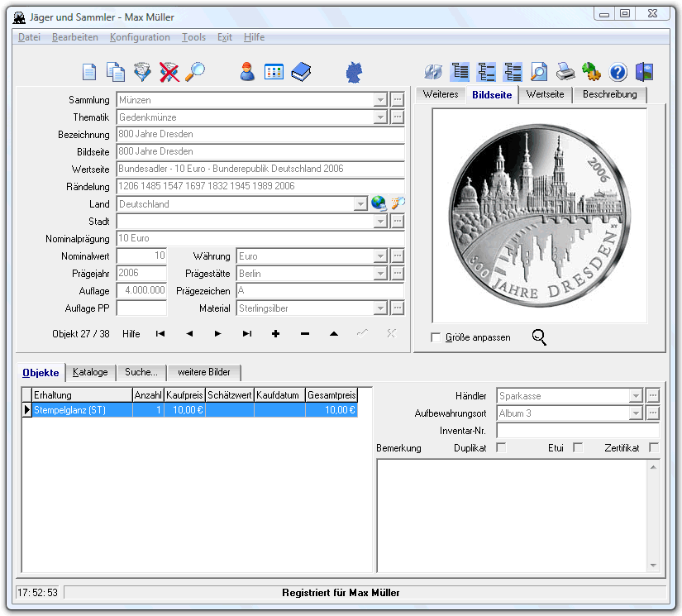Jump to the last record
This screenshot has height=616, width=682.
pos(247,334)
